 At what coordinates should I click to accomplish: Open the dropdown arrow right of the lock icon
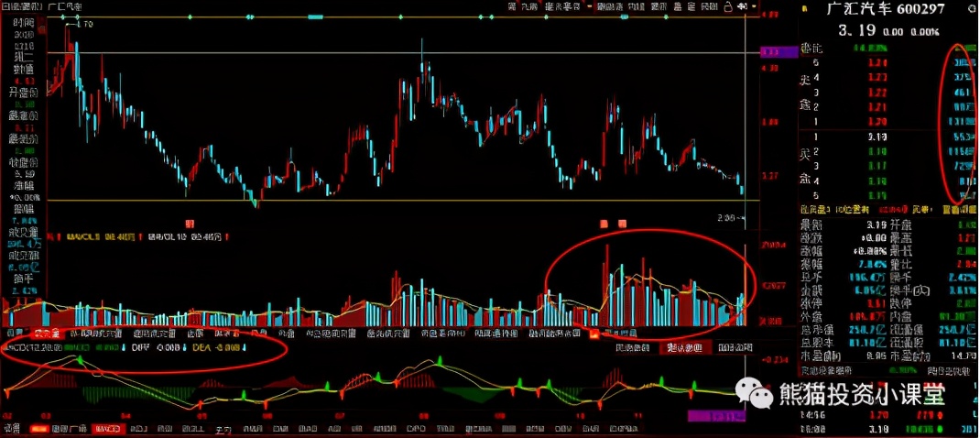755,6
